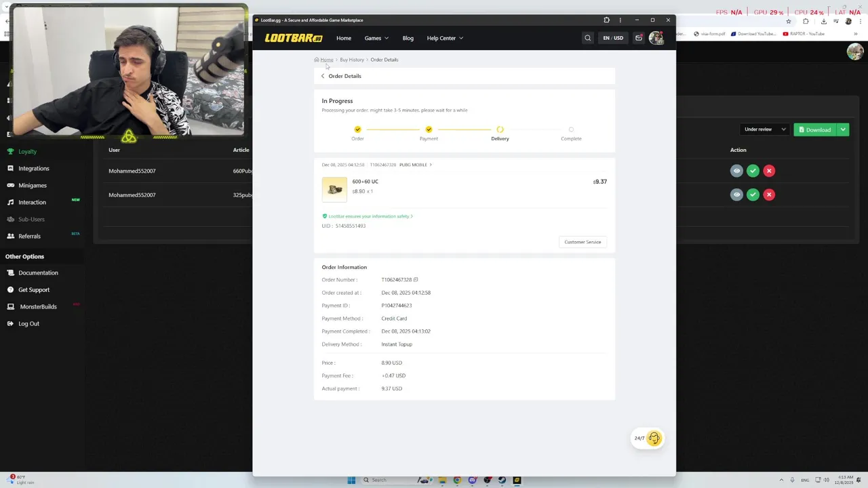Approve the 660Pub row with green check

tap(753, 171)
